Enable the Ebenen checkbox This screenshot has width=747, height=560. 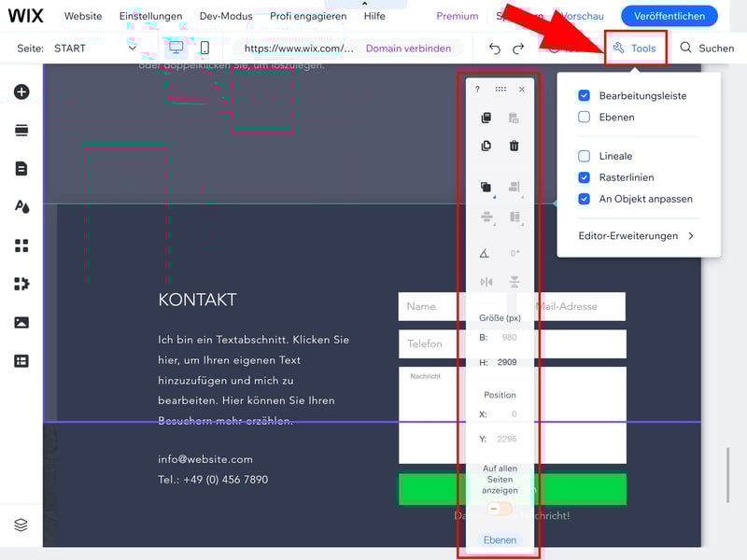[584, 118]
